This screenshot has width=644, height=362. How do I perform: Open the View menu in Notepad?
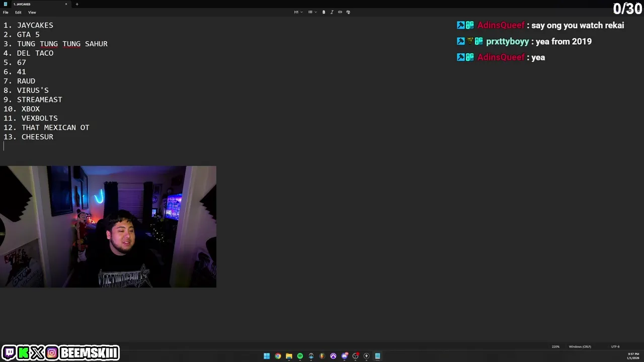(x=32, y=12)
